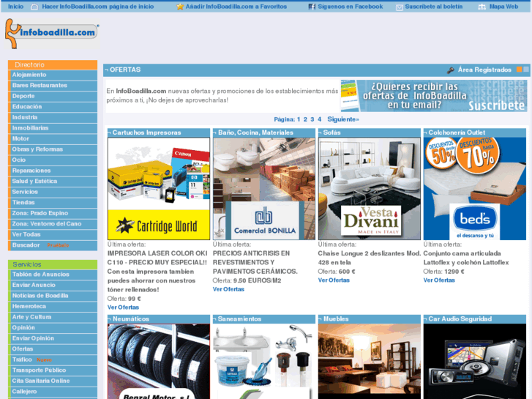Screen dimensions: 532x399
Task: Click the Car Audio Seguridad image
Action: coord(475,362)
